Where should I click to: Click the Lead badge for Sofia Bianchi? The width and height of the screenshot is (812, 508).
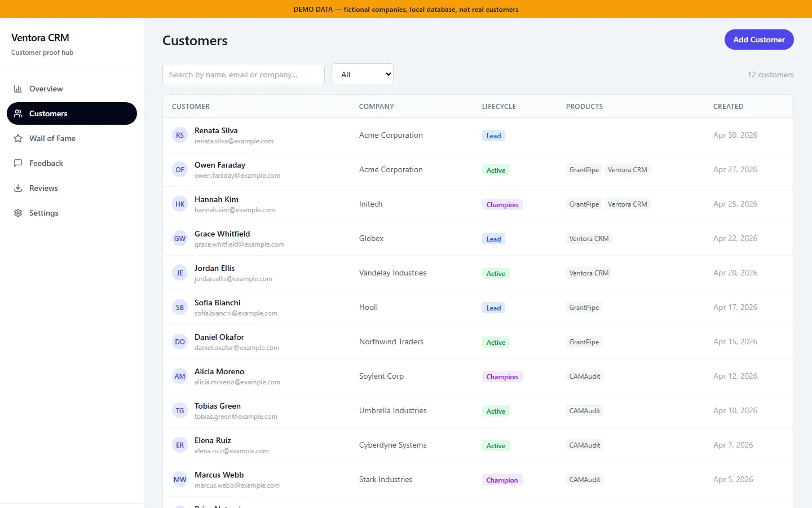click(493, 308)
